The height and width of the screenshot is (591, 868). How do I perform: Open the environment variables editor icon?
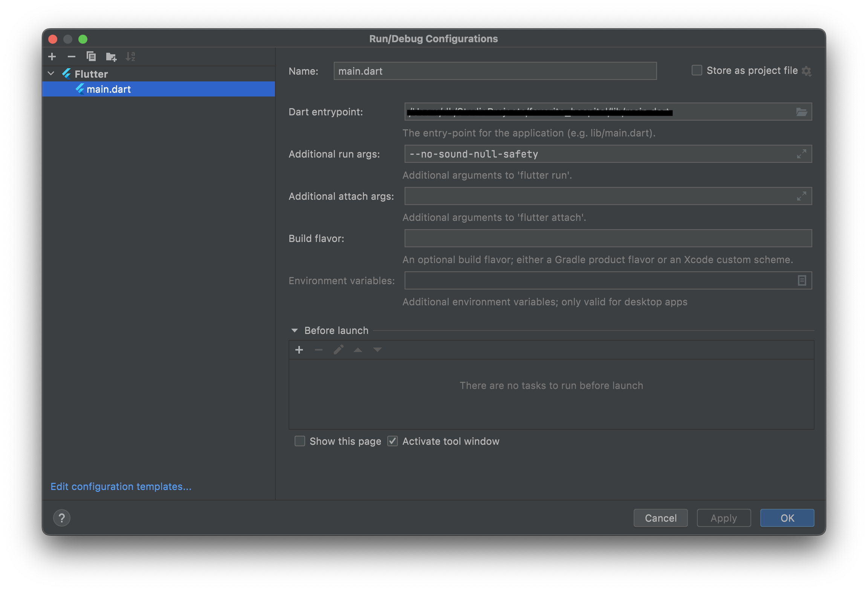(x=802, y=280)
